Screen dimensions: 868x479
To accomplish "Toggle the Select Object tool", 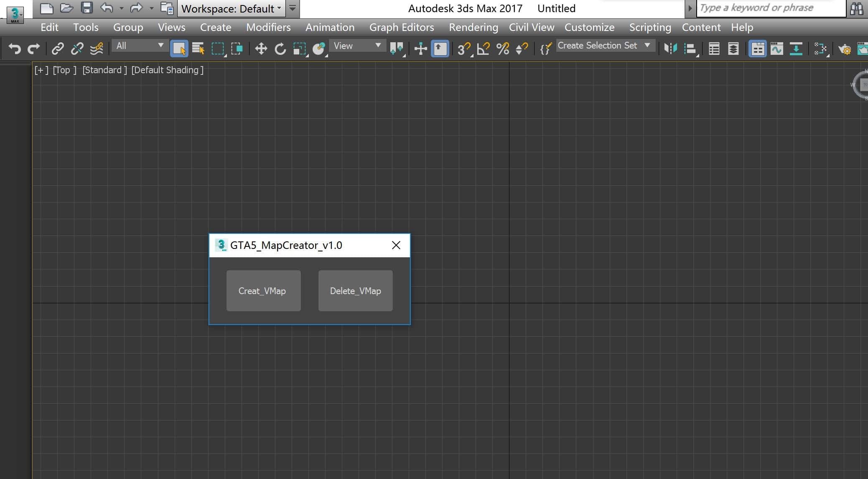I will coord(179,49).
